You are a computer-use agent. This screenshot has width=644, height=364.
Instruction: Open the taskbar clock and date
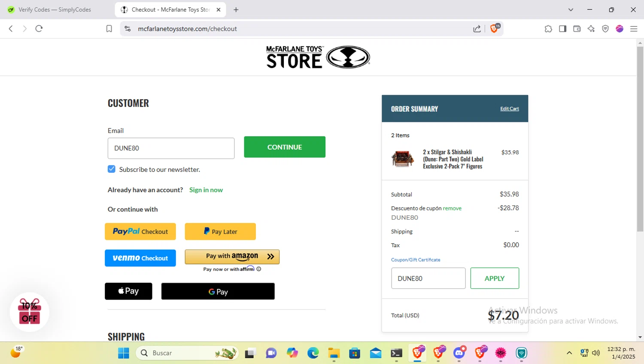coord(621,353)
